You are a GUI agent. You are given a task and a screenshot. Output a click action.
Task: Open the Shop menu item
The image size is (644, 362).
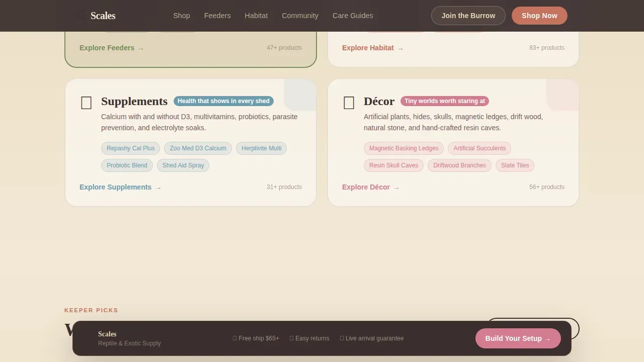(x=182, y=16)
